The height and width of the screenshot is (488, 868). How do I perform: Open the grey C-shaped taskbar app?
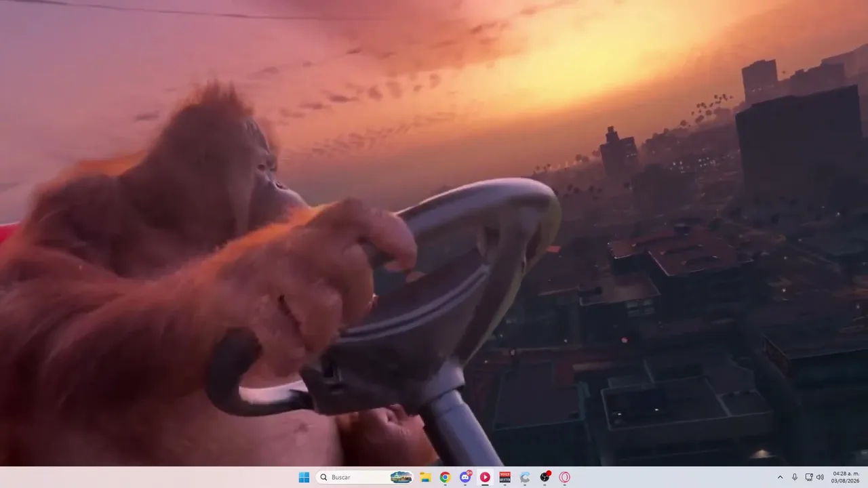click(525, 477)
